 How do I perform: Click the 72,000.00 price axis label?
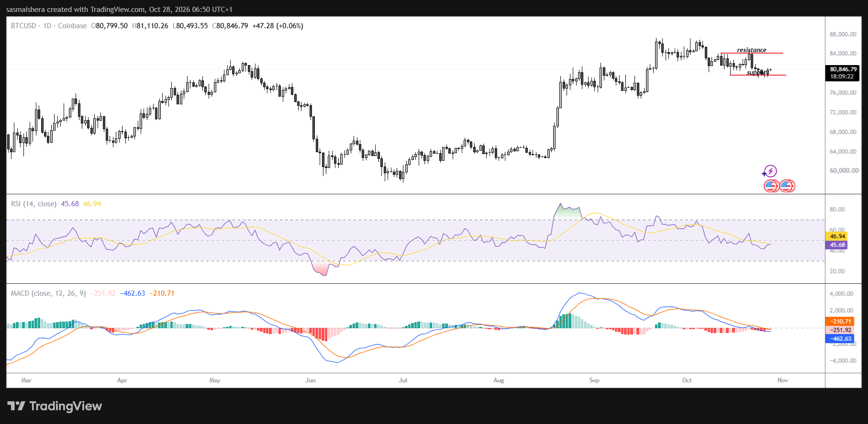click(x=843, y=112)
